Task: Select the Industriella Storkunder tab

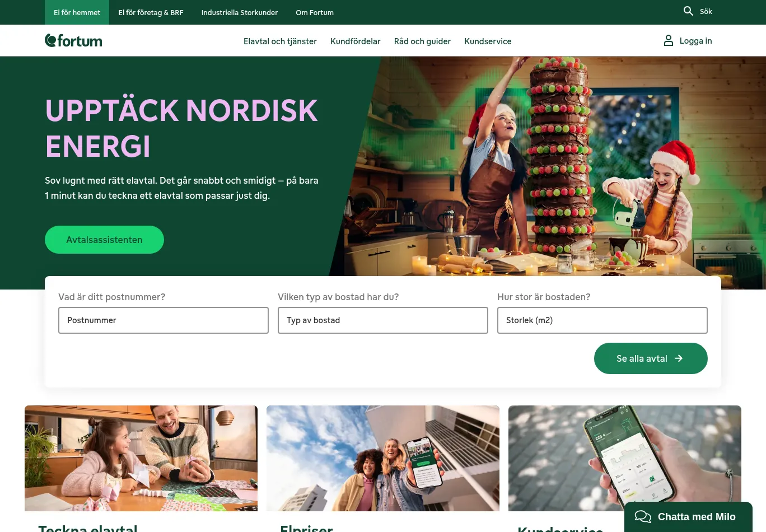Action: [x=240, y=12]
